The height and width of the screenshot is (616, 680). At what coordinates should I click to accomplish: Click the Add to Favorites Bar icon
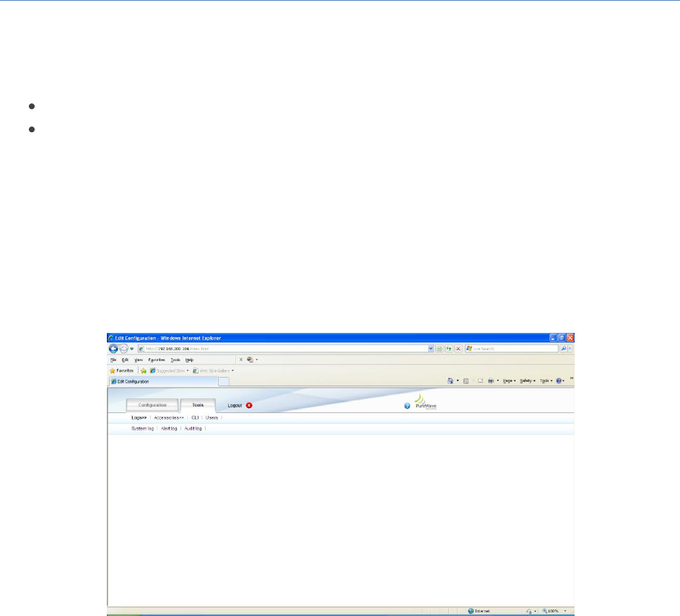144,371
